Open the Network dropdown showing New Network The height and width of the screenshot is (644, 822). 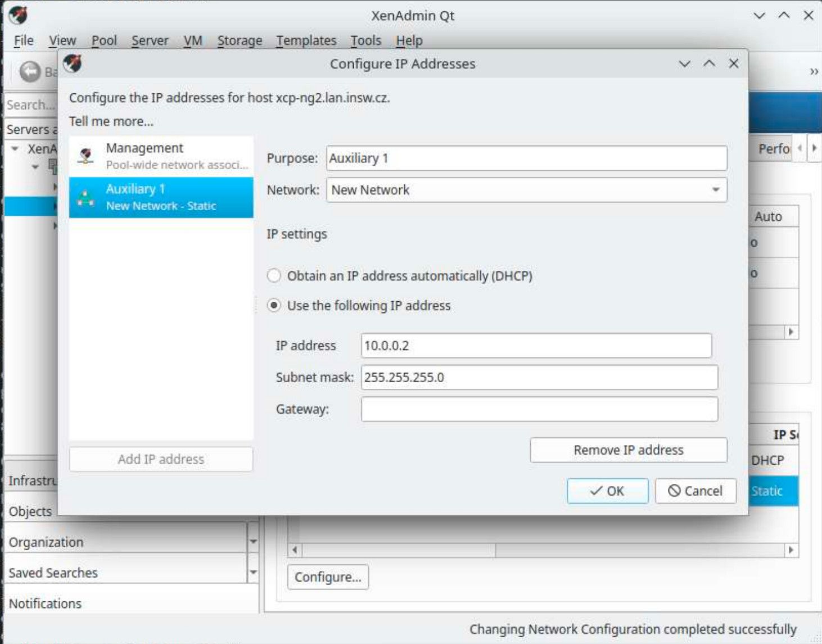[x=526, y=190]
